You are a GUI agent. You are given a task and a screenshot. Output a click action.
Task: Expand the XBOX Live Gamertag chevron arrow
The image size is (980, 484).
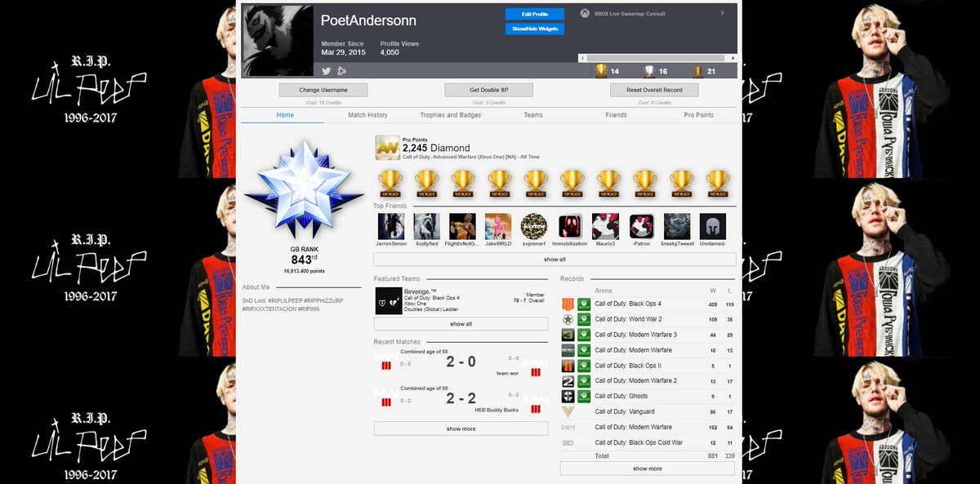tap(722, 13)
